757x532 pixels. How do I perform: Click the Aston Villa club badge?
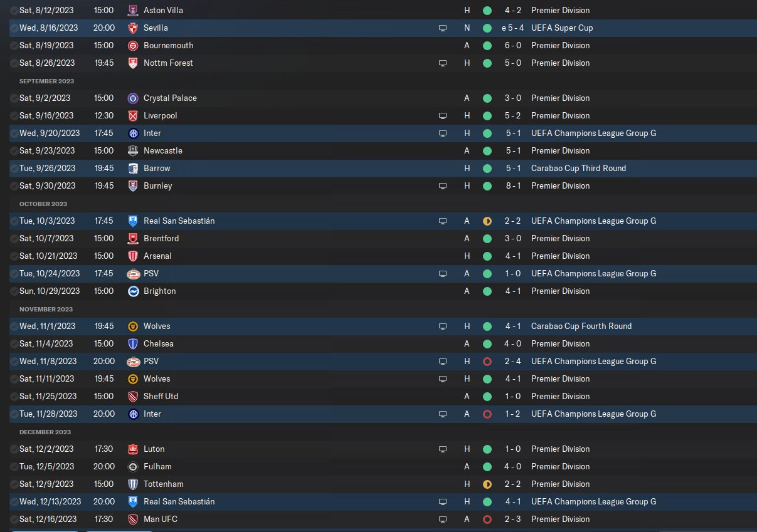132,11
